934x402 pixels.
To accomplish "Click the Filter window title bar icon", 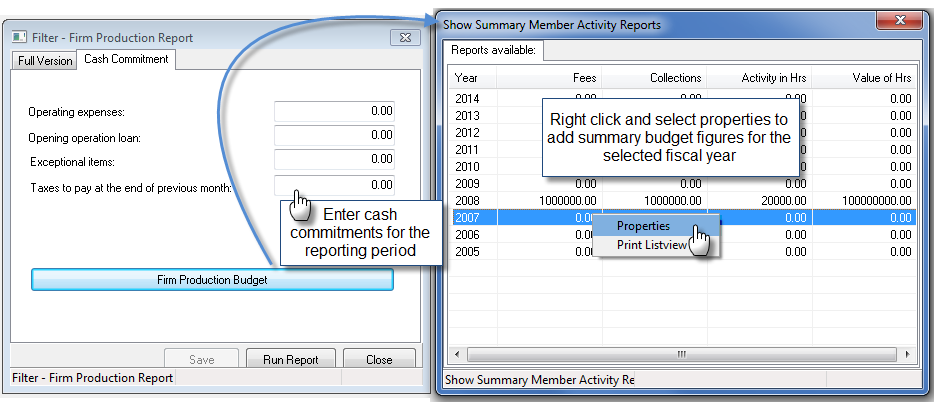I will point(20,38).
